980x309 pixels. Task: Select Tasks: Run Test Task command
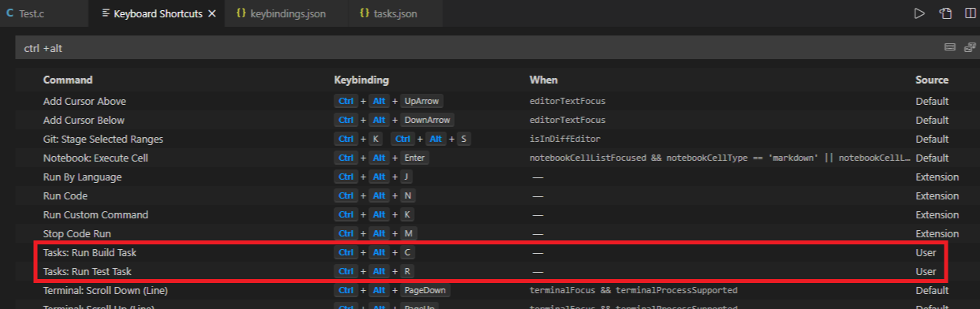88,271
